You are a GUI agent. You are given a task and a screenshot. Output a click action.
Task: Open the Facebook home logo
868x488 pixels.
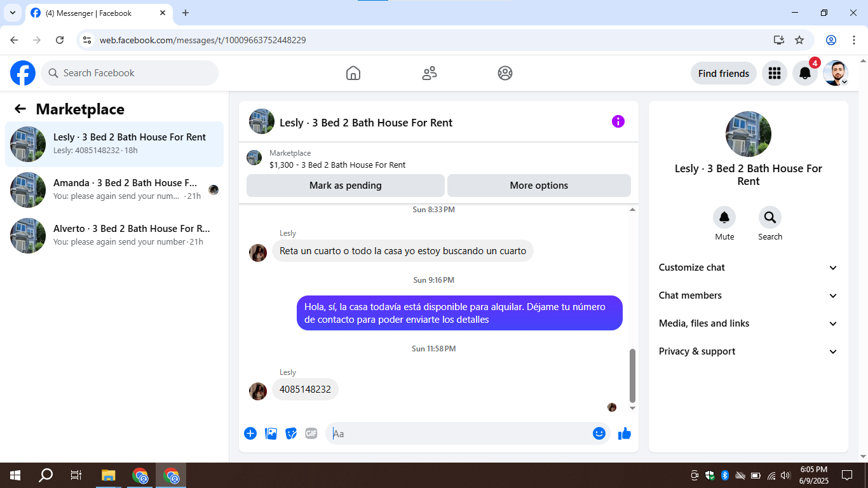click(x=23, y=73)
